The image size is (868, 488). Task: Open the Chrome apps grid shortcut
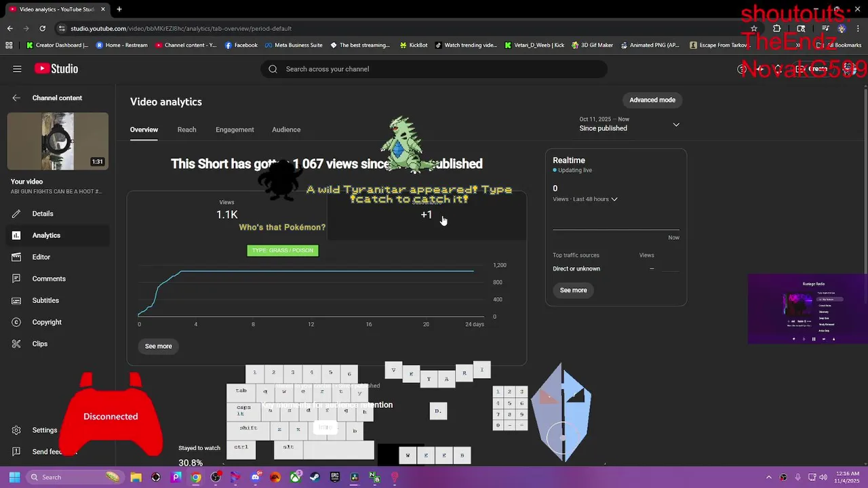[x=9, y=45]
